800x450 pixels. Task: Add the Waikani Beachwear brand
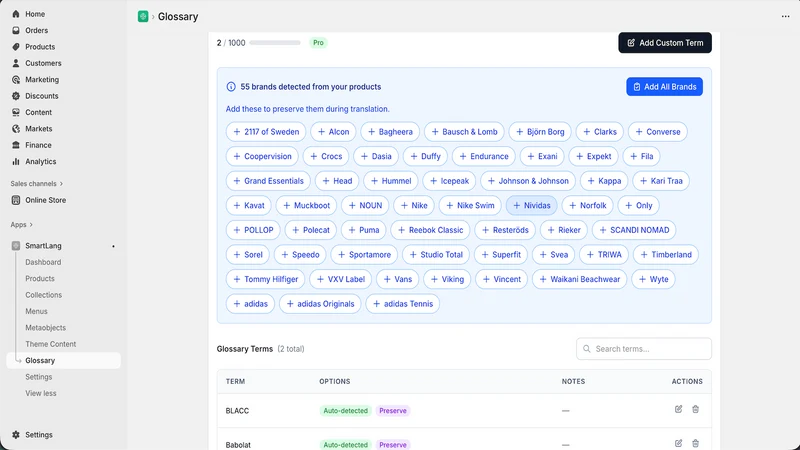579,279
